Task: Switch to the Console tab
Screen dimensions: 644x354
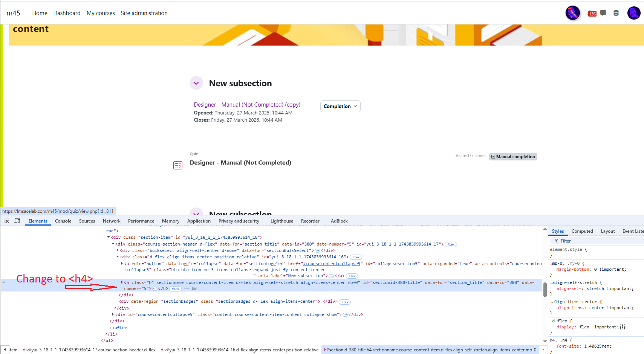Action: (63, 221)
